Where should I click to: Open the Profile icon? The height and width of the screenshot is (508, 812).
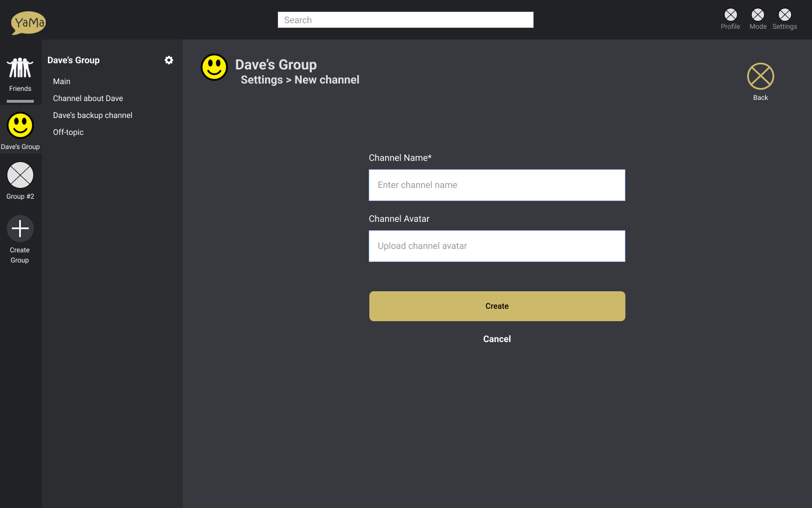730,15
